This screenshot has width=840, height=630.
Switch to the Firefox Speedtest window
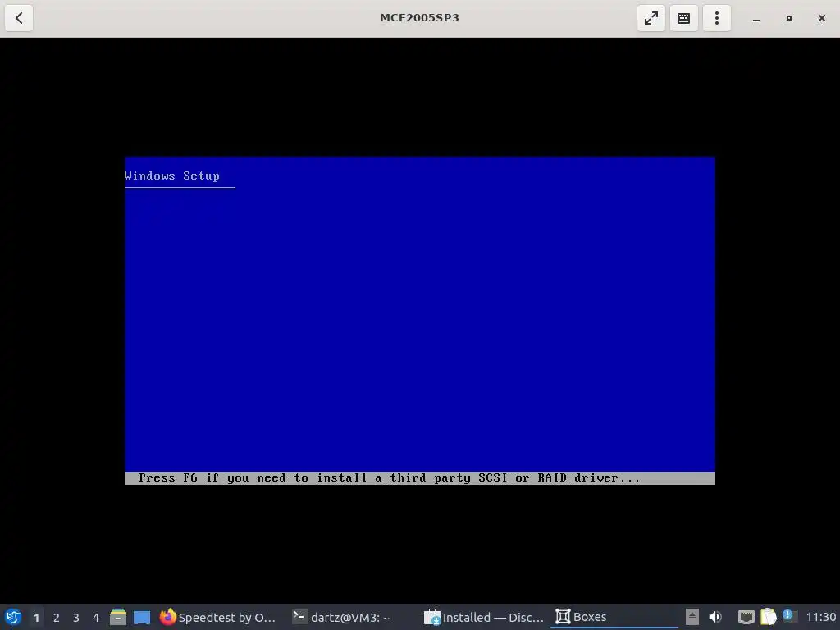tap(218, 617)
